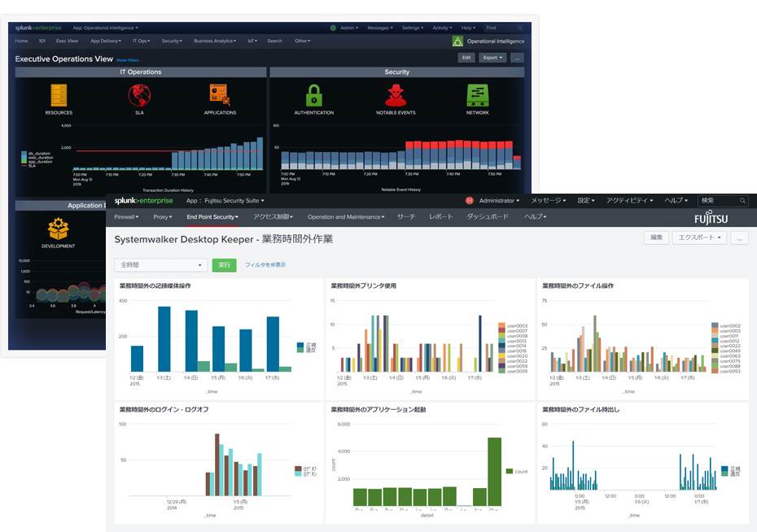The image size is (757, 532).
Task: Click the フィルタを非表示 link
Action: point(265,265)
